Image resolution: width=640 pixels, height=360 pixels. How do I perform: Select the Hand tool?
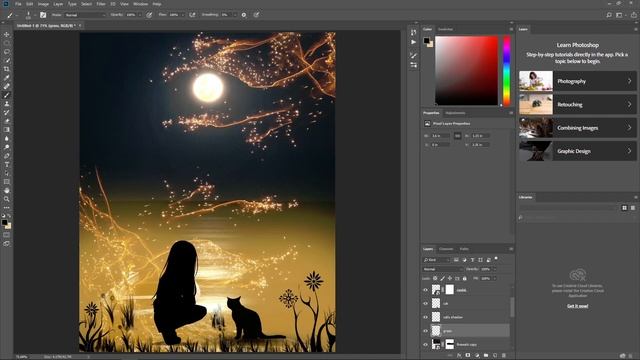tap(7, 191)
